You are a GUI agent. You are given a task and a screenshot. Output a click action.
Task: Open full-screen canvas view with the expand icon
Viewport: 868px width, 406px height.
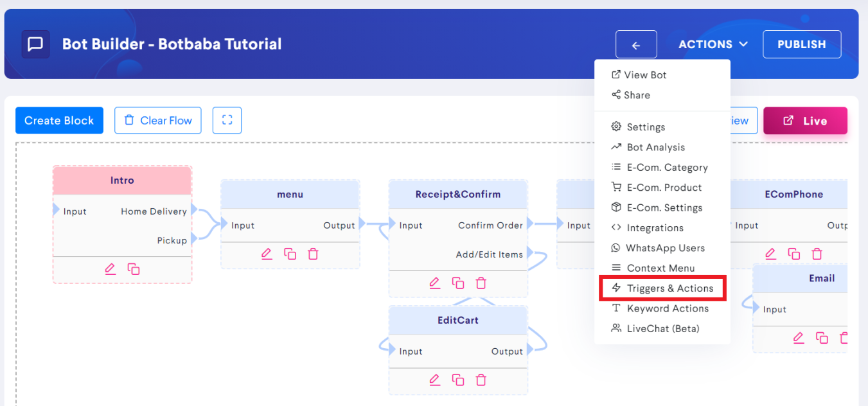[x=227, y=120]
